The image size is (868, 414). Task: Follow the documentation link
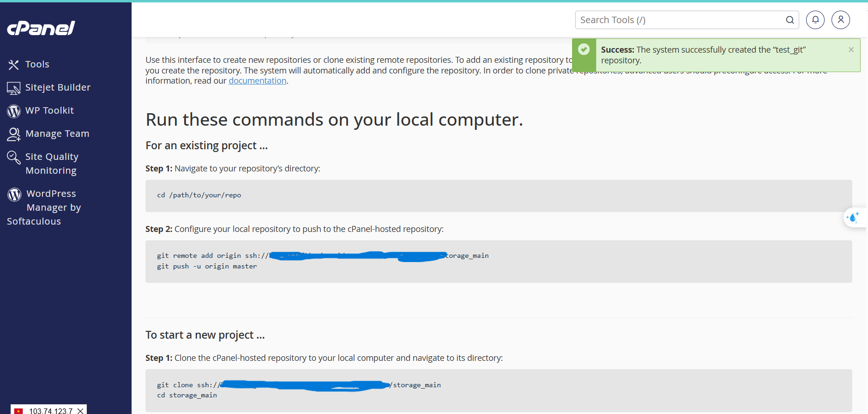(258, 81)
